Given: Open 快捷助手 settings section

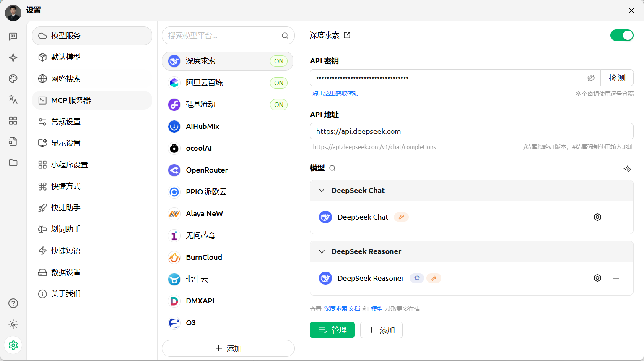Looking at the screenshot, I should (x=92, y=208).
